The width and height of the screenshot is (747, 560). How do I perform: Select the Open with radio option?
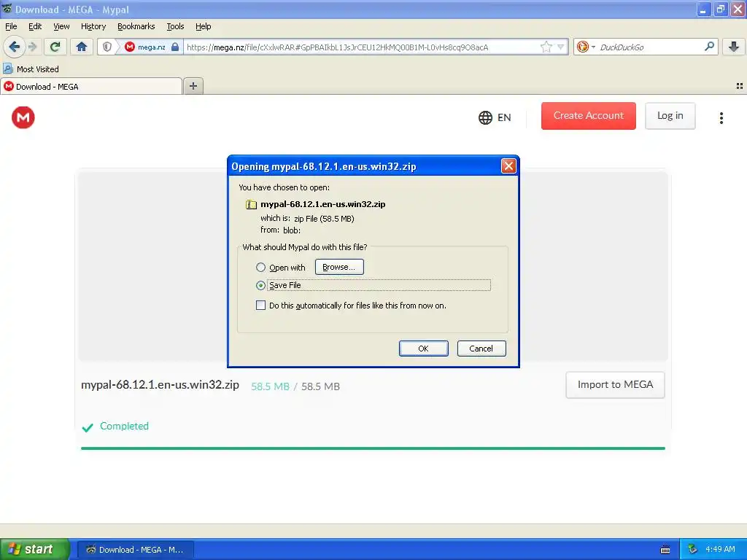(260, 267)
